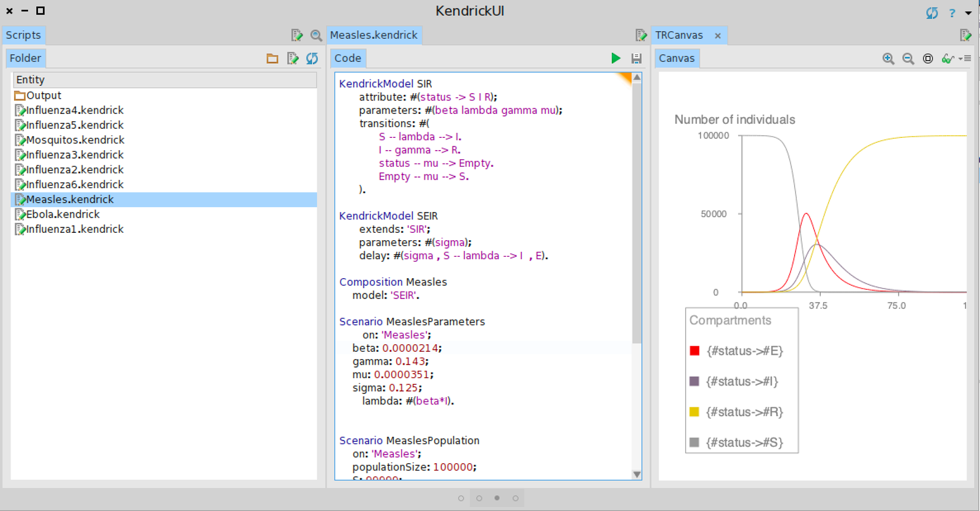The image size is (980, 511).
Task: Run the Measles script with the green play button
Action: (x=616, y=58)
